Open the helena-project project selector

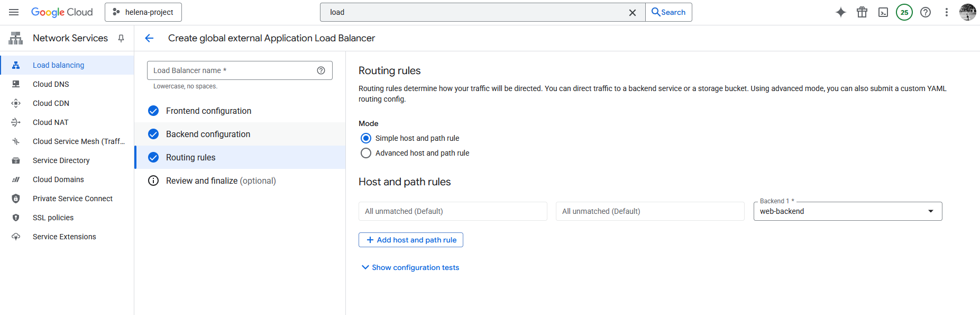[x=143, y=12]
